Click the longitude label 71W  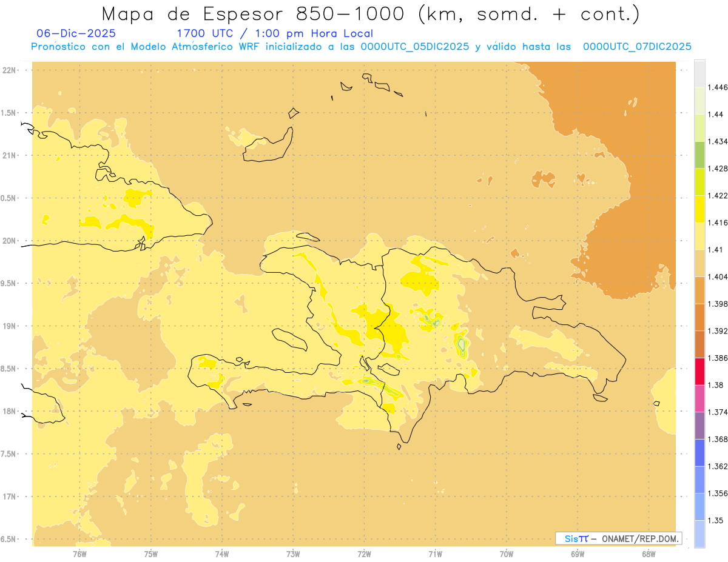435,554
